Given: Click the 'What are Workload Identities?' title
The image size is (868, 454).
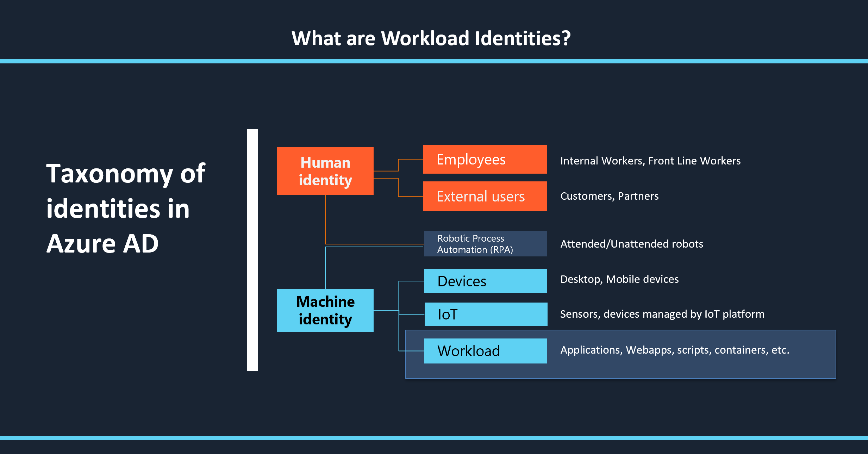Looking at the screenshot, I should 431,38.
